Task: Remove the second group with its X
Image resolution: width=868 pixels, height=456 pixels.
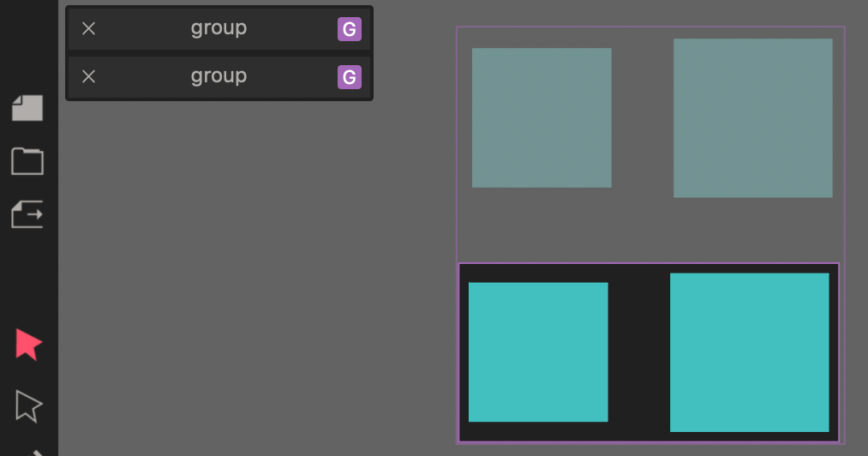Action: click(x=88, y=77)
